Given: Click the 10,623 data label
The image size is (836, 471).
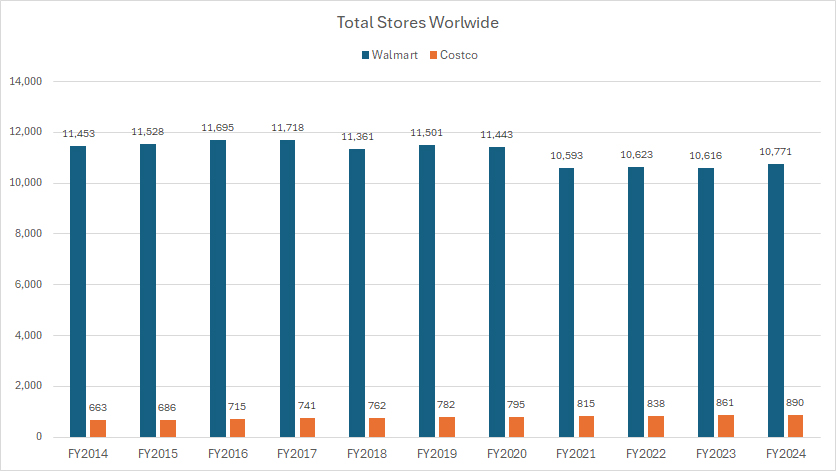Looking at the screenshot, I should [636, 155].
